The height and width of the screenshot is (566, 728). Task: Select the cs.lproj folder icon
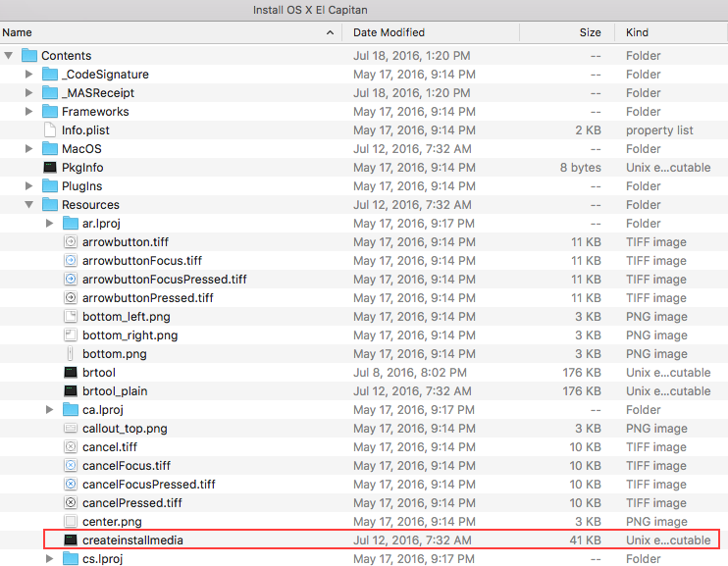(x=70, y=558)
